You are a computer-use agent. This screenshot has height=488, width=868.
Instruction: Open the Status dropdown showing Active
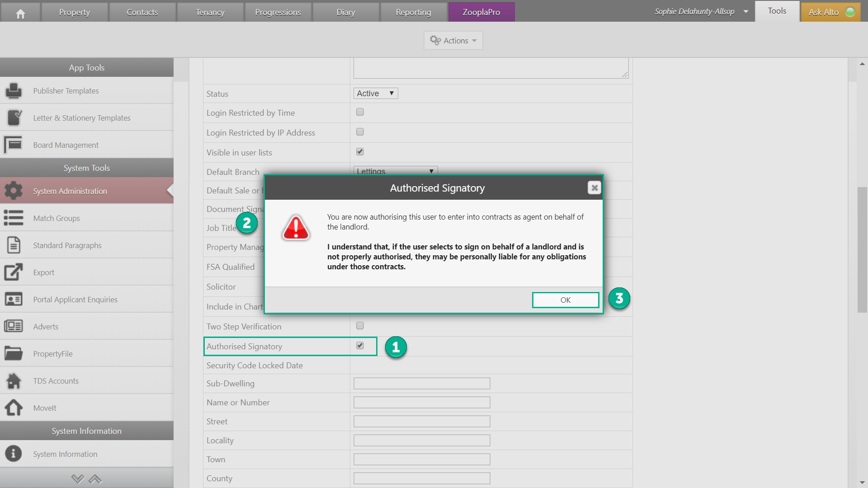[x=375, y=94]
